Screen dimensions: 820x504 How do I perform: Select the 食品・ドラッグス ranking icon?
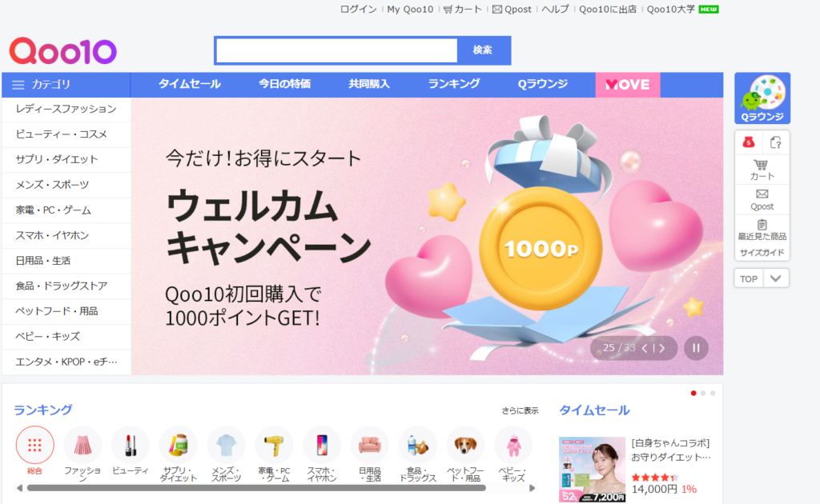(417, 445)
